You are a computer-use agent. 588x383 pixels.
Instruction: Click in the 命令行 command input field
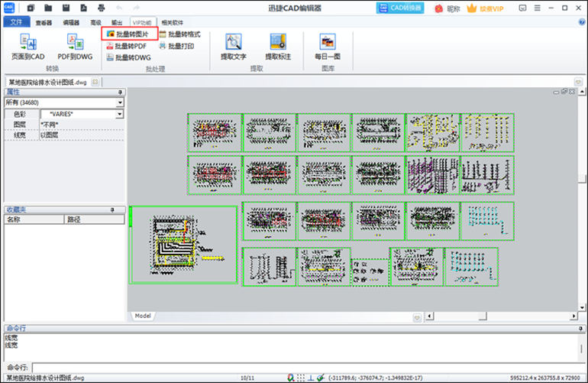[309, 367]
